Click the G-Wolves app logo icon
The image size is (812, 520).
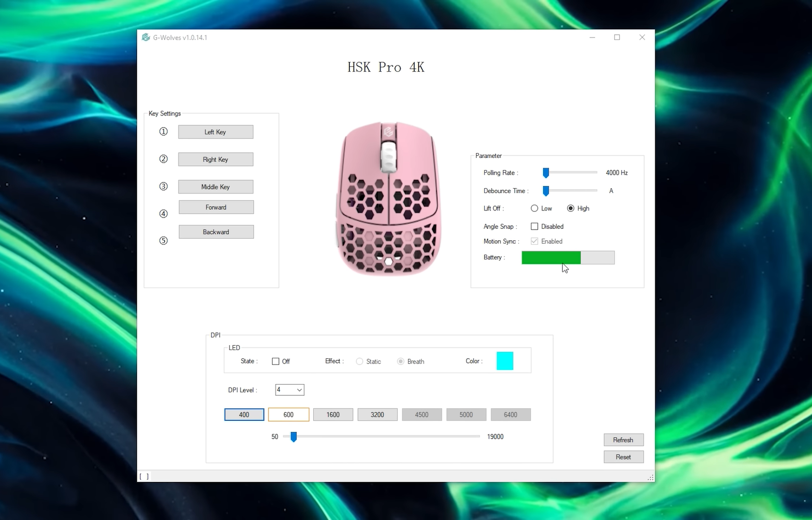tap(146, 37)
